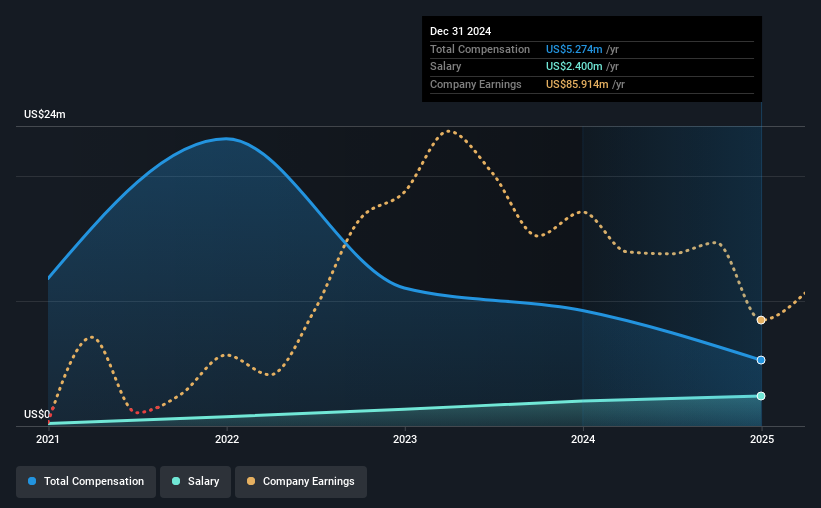821x508 pixels.
Task: Click the Total Compensation tooltip row label
Action: coord(480,49)
